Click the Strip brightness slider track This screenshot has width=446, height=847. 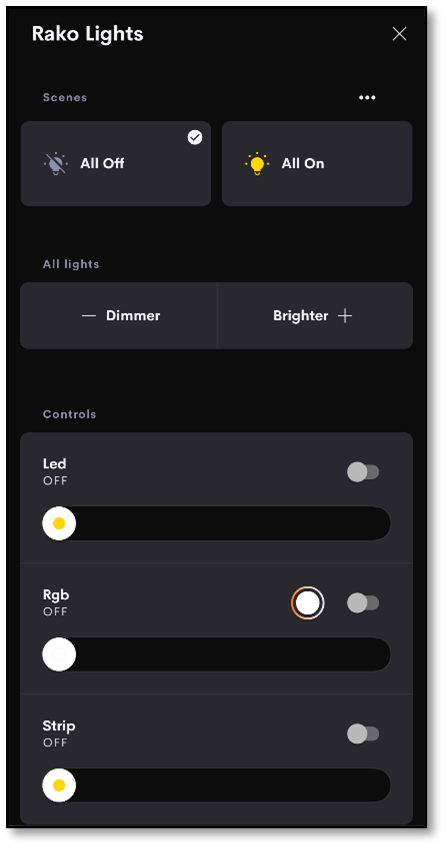217,785
